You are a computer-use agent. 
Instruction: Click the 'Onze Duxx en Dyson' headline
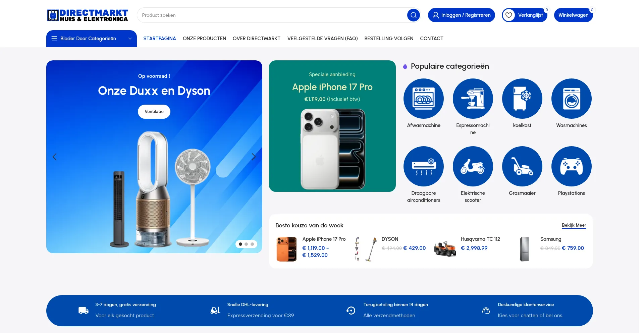click(154, 91)
